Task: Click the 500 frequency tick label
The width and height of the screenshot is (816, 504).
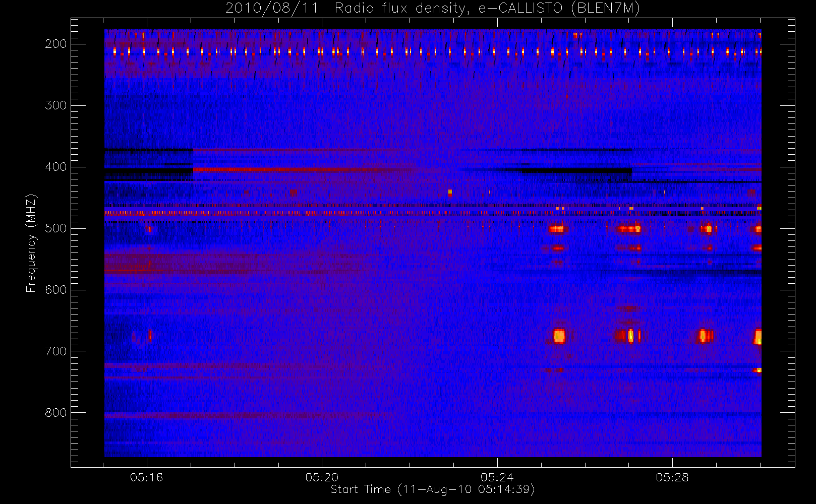Action: click(x=56, y=228)
